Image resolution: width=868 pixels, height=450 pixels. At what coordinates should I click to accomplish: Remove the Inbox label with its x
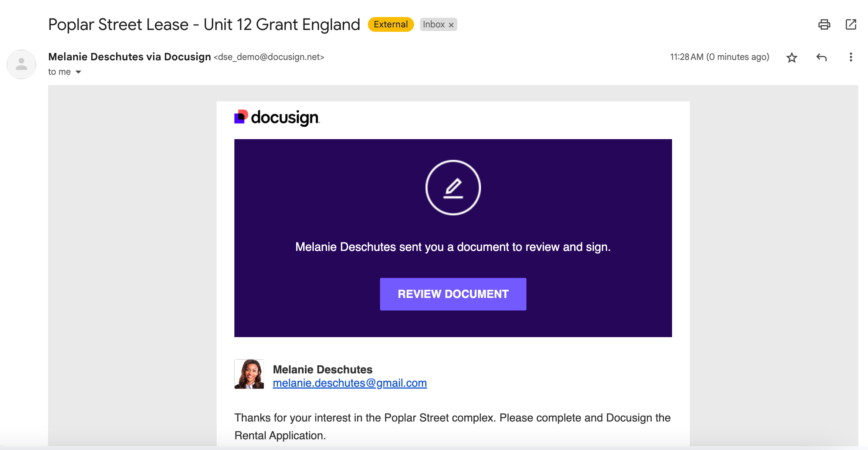(451, 25)
